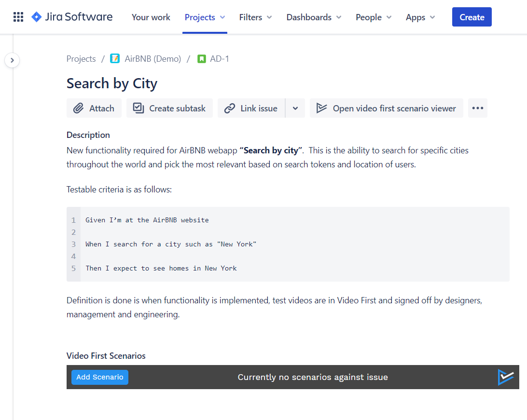Open the Dashboards dropdown menu
Screen dimensions: 527x420
point(314,17)
